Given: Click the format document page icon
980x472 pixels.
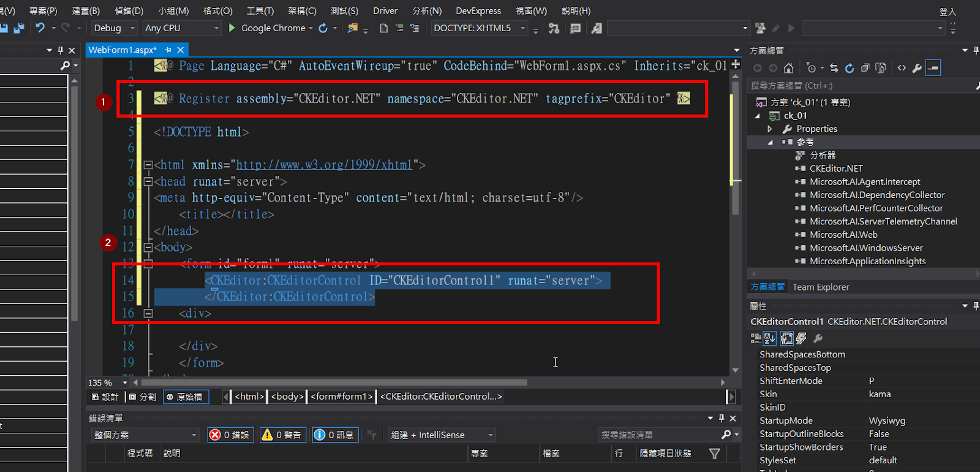Looking at the screenshot, I should click(384, 28).
